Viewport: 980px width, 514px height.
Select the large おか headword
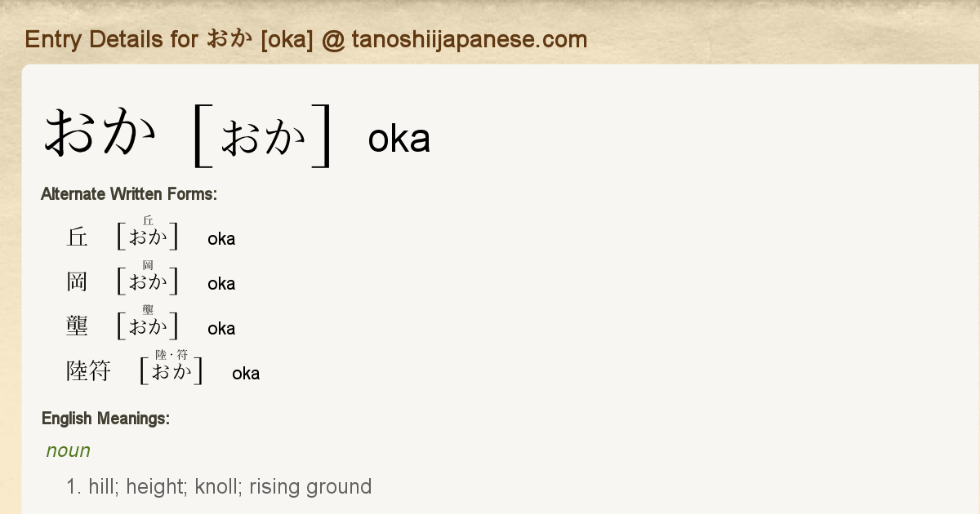(100, 134)
